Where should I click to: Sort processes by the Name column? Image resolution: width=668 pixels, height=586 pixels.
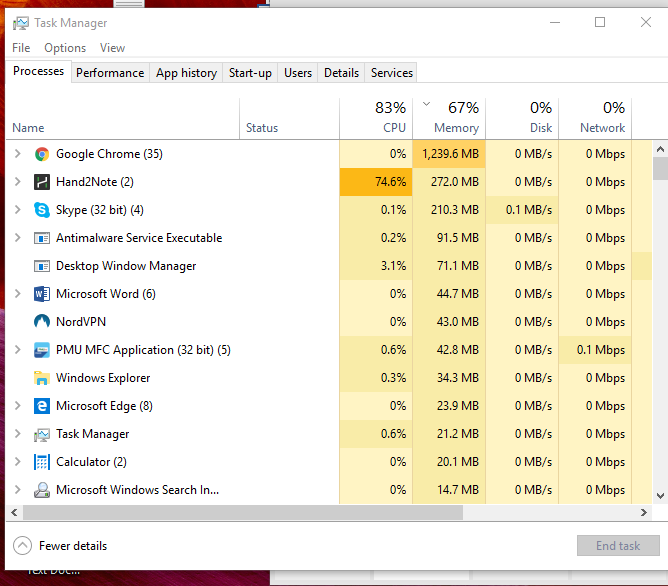point(122,118)
